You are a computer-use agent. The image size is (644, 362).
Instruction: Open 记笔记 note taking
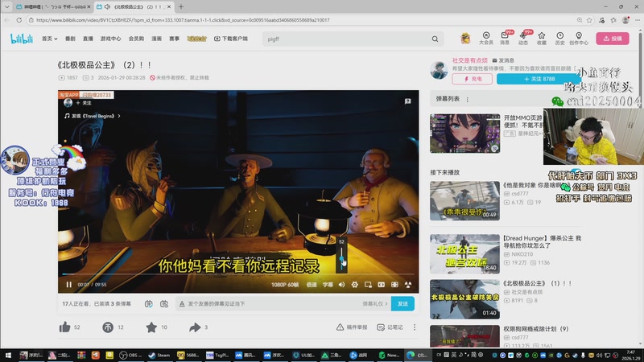click(390, 327)
